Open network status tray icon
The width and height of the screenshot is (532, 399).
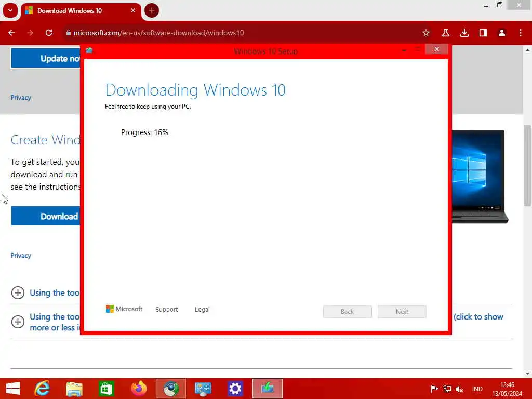(x=447, y=389)
